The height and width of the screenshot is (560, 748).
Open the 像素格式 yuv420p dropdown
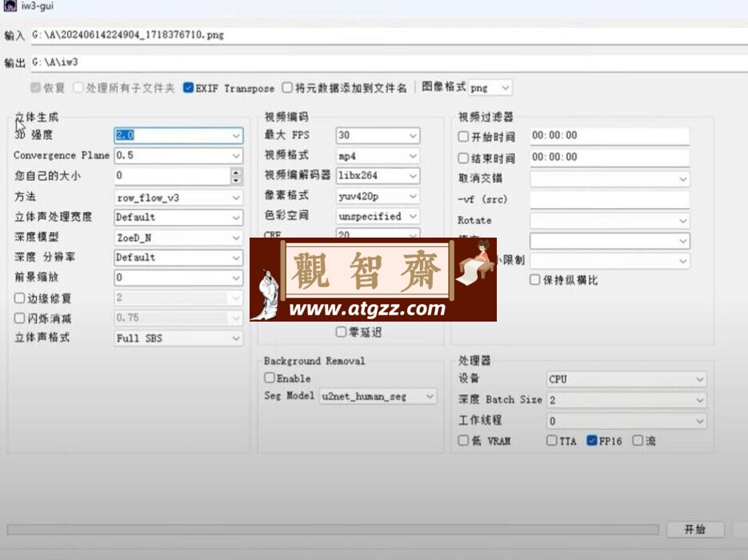[x=378, y=196]
